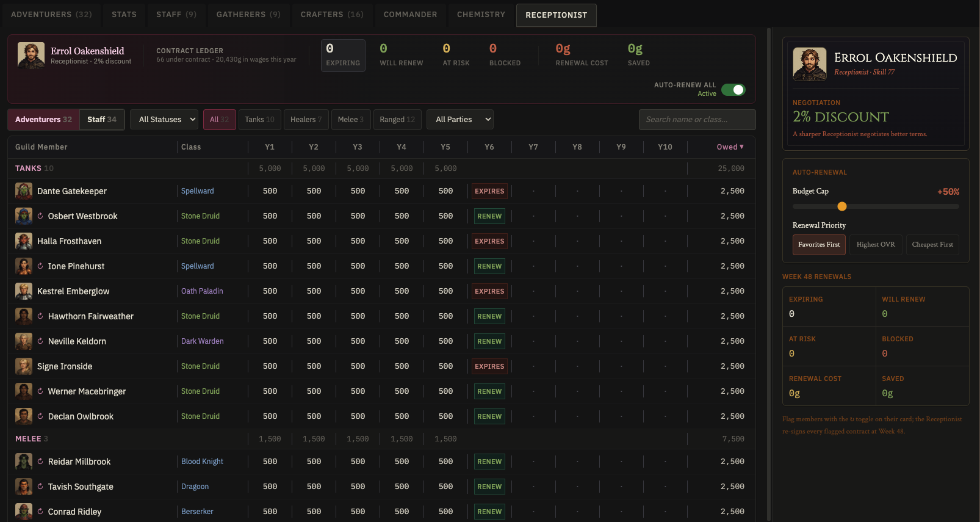The height and width of the screenshot is (522, 980).
Task: Filter the roster by Healers
Action: pyautogui.click(x=306, y=120)
